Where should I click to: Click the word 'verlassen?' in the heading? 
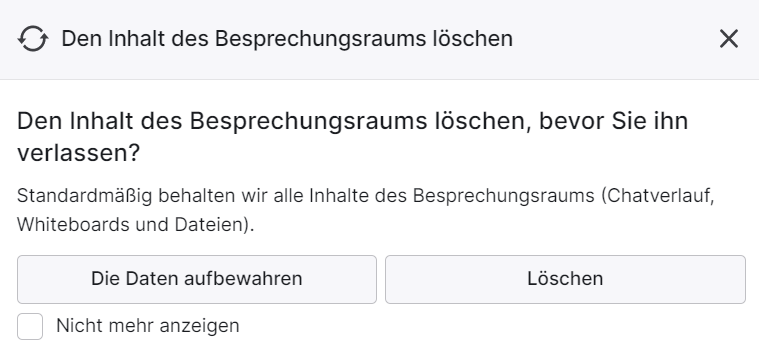tap(78, 153)
